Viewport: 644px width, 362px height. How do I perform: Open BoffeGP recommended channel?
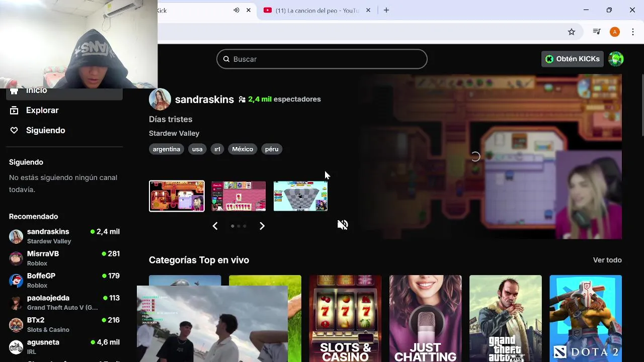point(64,281)
